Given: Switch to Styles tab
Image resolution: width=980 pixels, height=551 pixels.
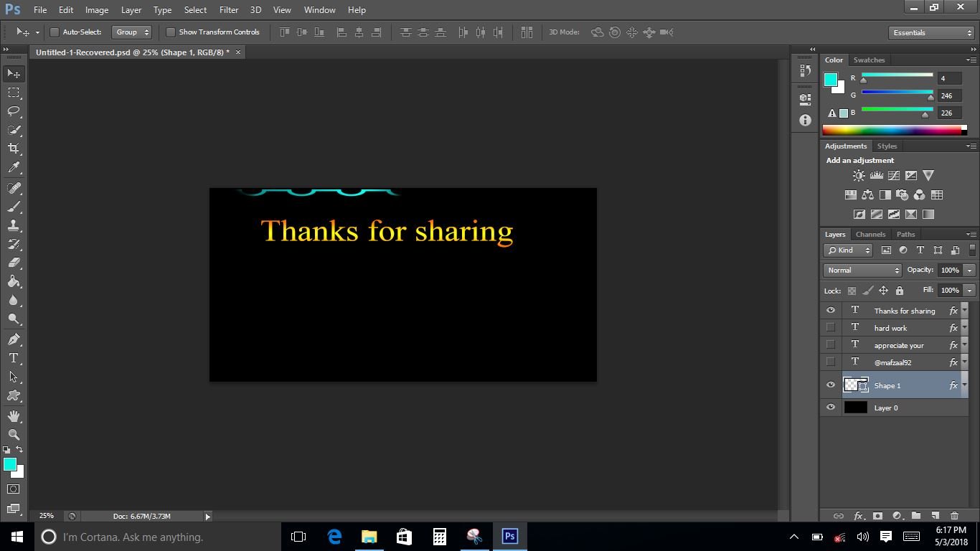Looking at the screenshot, I should click(887, 146).
